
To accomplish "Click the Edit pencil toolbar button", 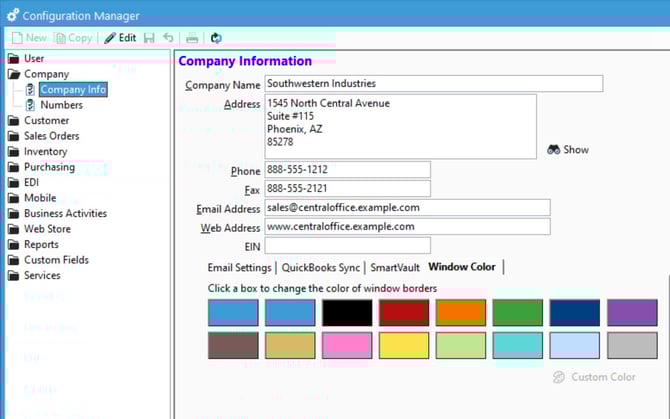I will (120, 38).
